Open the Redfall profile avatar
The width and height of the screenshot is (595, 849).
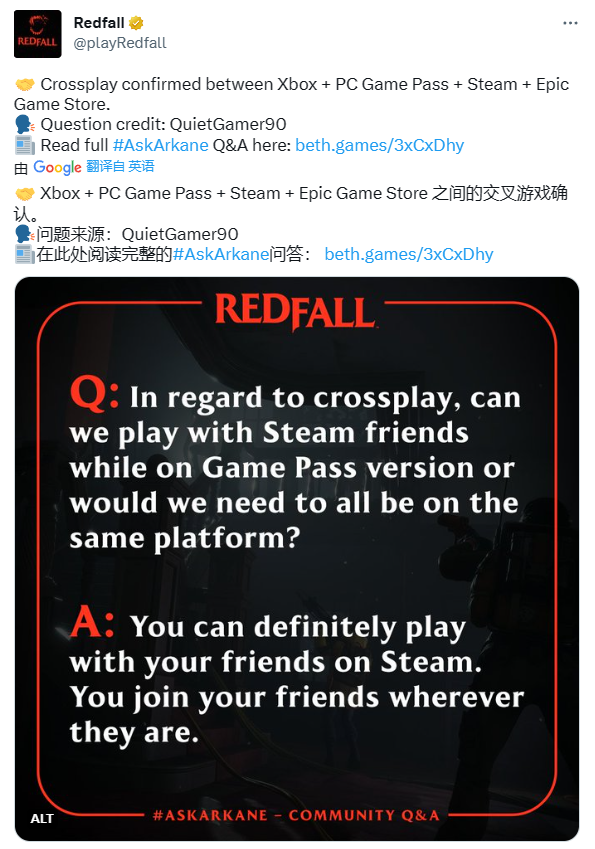37,34
